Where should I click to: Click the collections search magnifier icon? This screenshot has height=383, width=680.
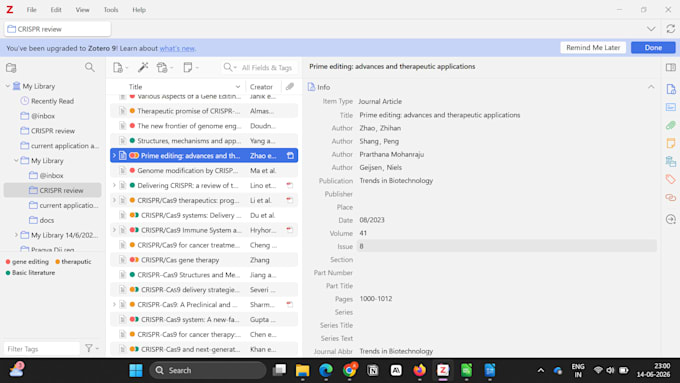(89, 67)
